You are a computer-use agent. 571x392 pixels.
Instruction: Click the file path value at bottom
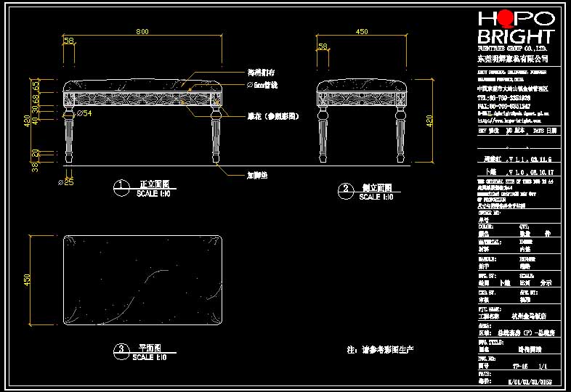point(530,382)
